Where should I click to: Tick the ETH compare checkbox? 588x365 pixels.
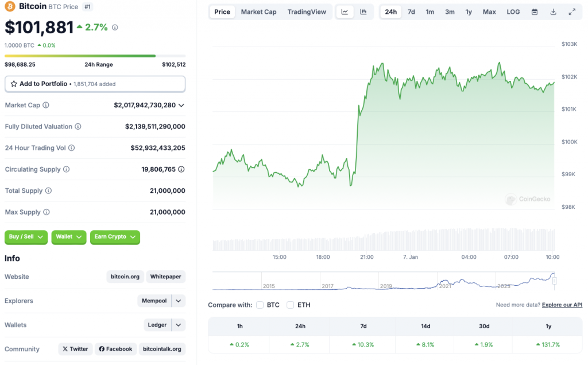coord(290,305)
